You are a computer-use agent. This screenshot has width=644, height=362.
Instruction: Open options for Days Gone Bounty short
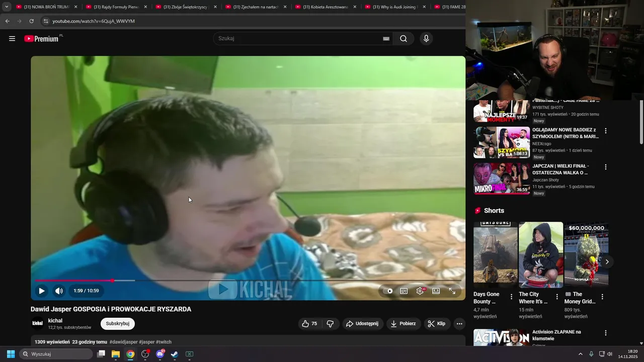[512, 297]
